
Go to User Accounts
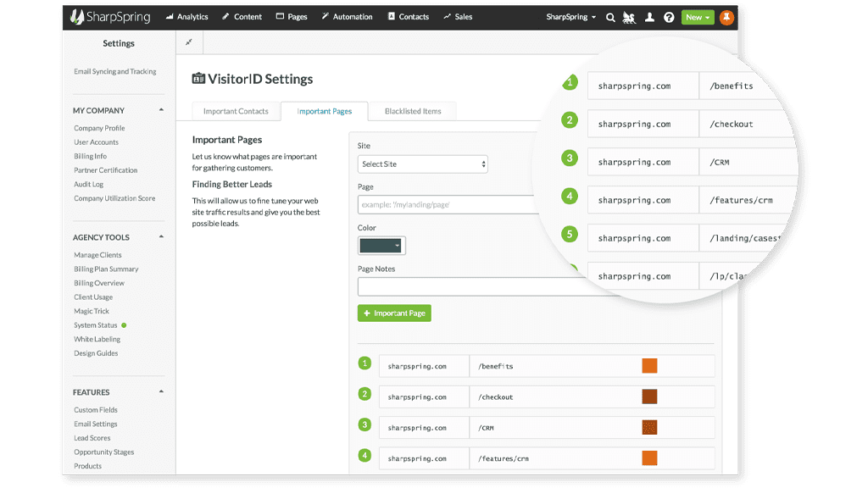click(x=97, y=142)
